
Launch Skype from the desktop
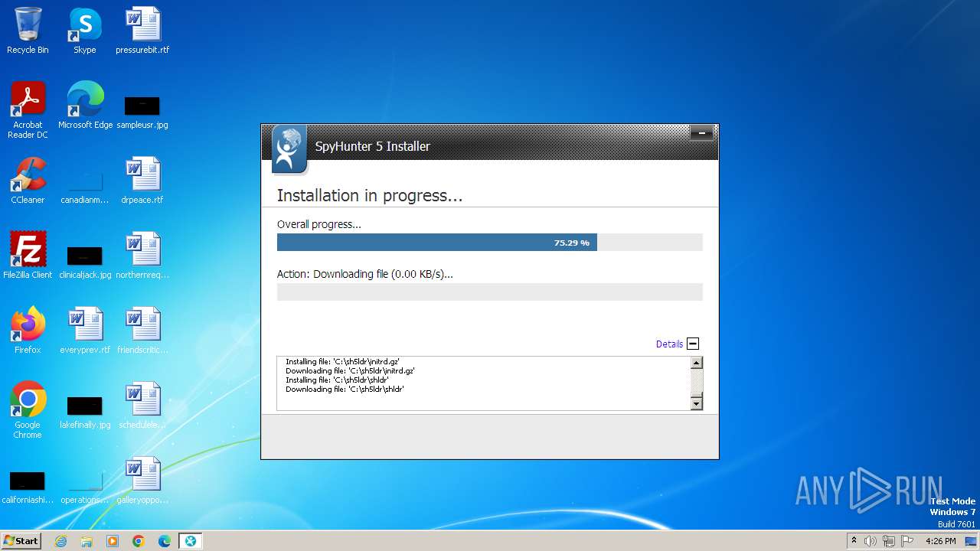[x=84, y=31]
